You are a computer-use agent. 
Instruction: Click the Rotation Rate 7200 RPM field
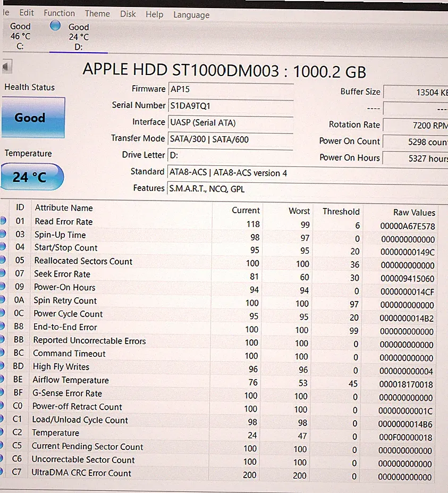[416, 125]
